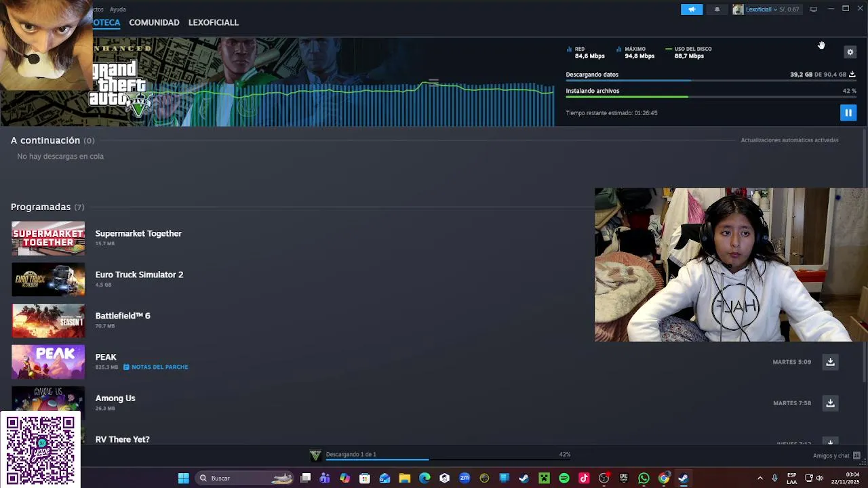Open Minecraft from the taskbar

tap(544, 479)
